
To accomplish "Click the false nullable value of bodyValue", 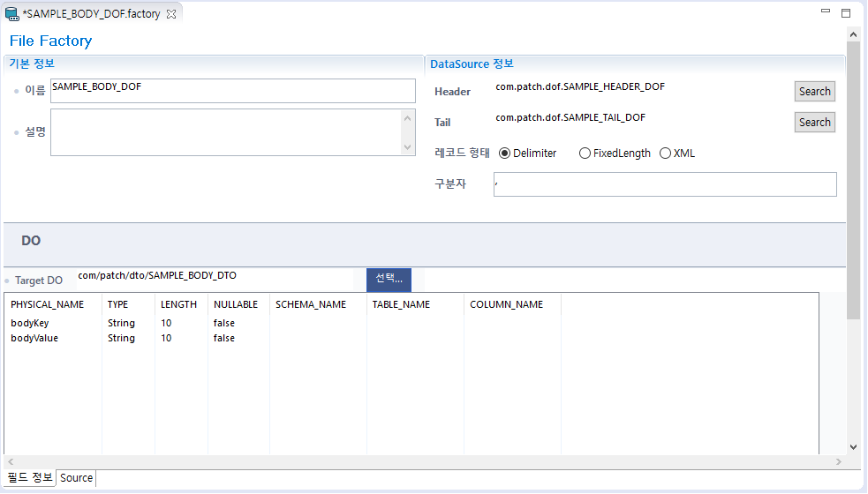I will 224,338.
